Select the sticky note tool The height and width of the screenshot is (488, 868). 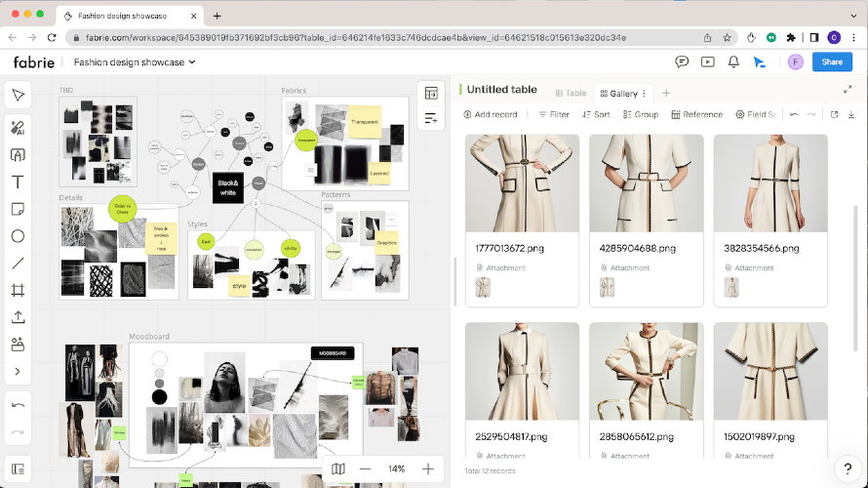18,210
